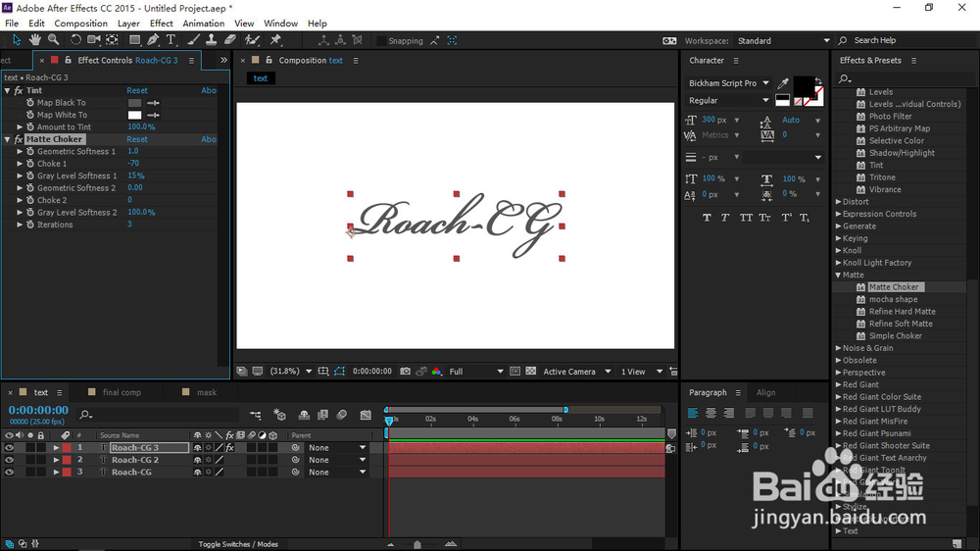
Task: Collapse the Matte effects category
Action: [839, 275]
